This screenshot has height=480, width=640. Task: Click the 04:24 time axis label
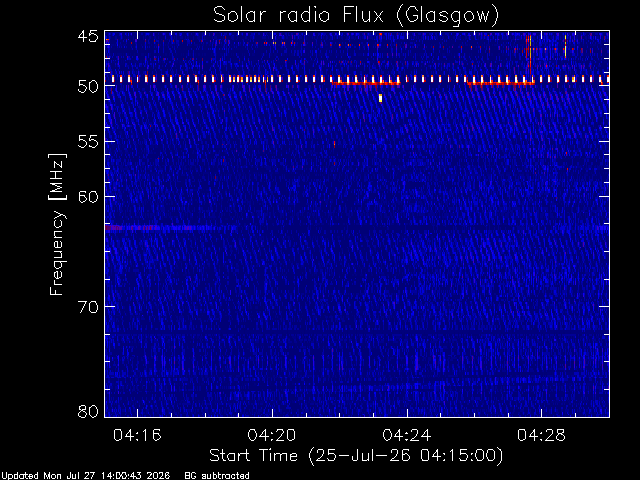point(407,435)
